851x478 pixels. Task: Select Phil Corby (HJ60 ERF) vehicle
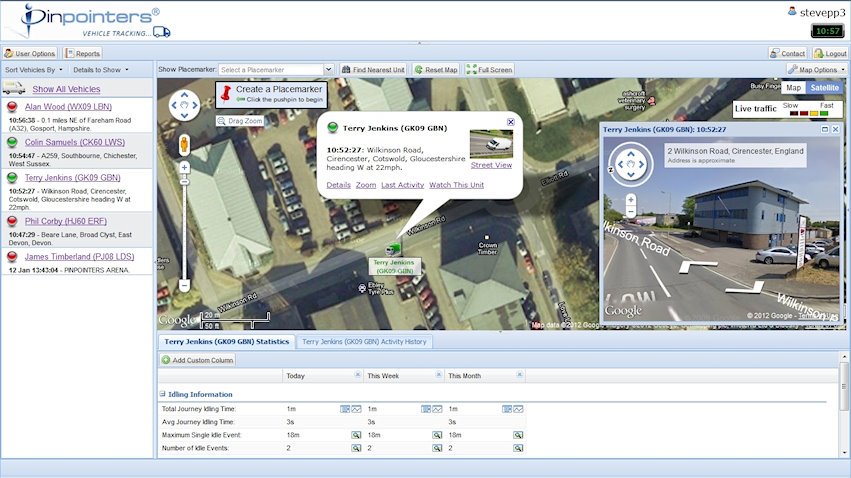point(66,221)
